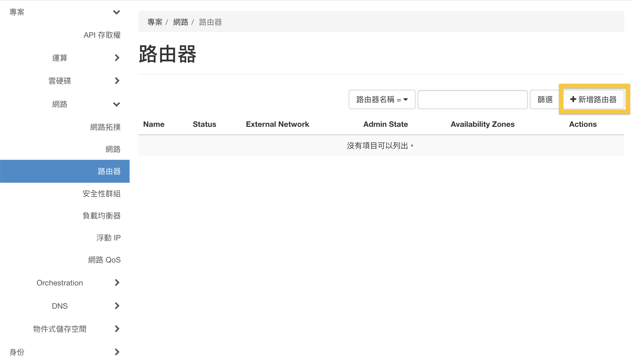Click the 新增路由器 (add router) button
Screen dimensions: 632x364
tap(593, 99)
